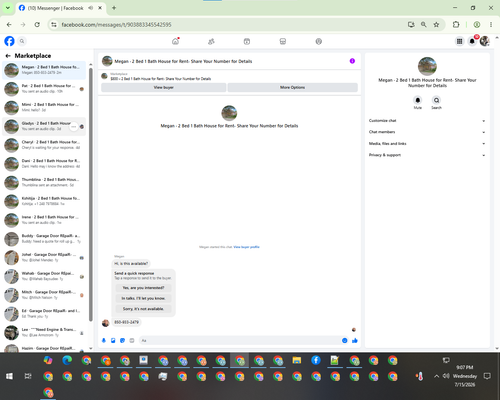The image size is (500, 400).
Task: Open Wahab Garage Door Repair conversation
Action: pos(44,276)
